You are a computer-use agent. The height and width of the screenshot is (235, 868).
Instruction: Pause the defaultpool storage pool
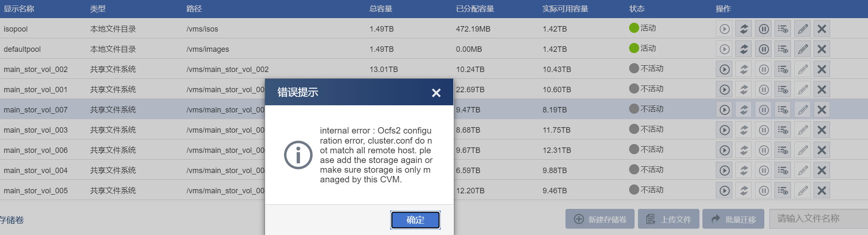[764, 49]
